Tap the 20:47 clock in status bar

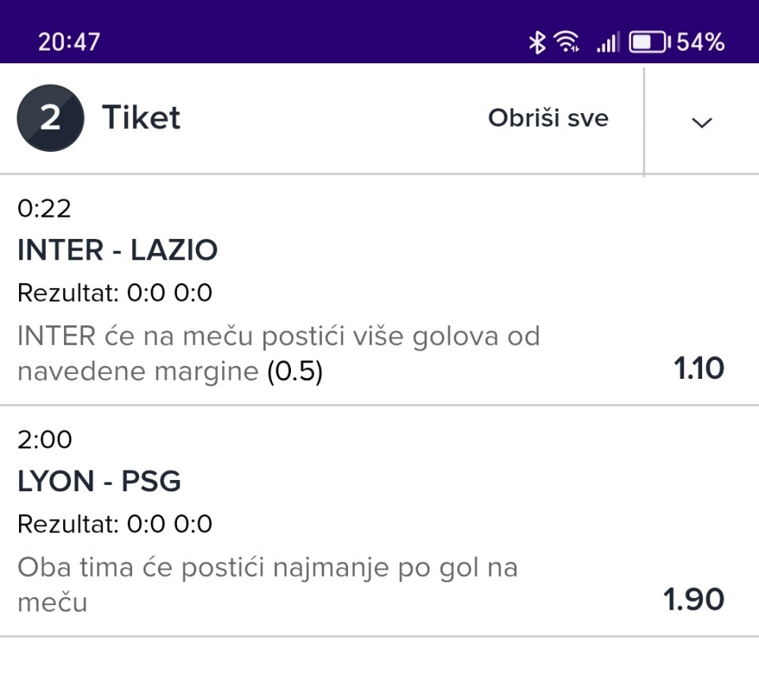click(69, 42)
